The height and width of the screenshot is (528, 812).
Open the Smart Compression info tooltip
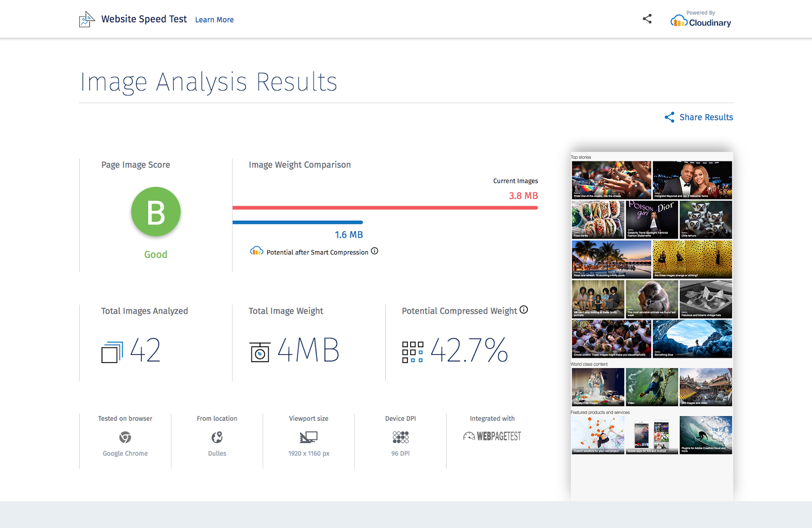click(x=375, y=251)
